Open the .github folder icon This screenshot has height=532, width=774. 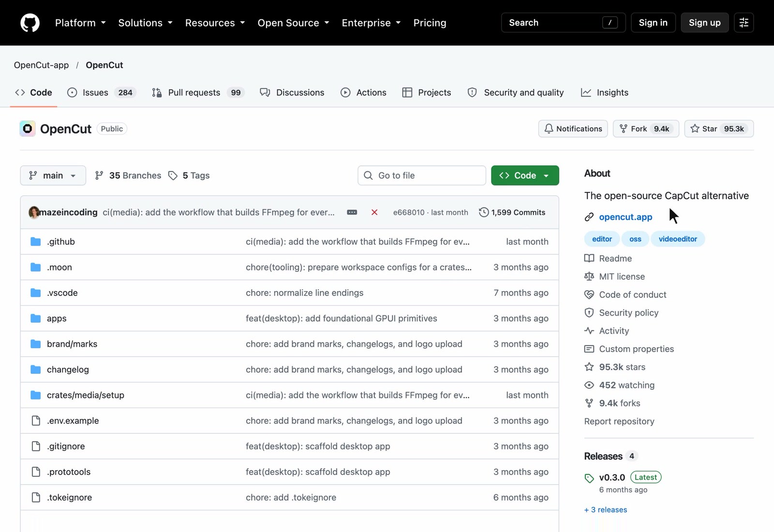pyautogui.click(x=36, y=241)
